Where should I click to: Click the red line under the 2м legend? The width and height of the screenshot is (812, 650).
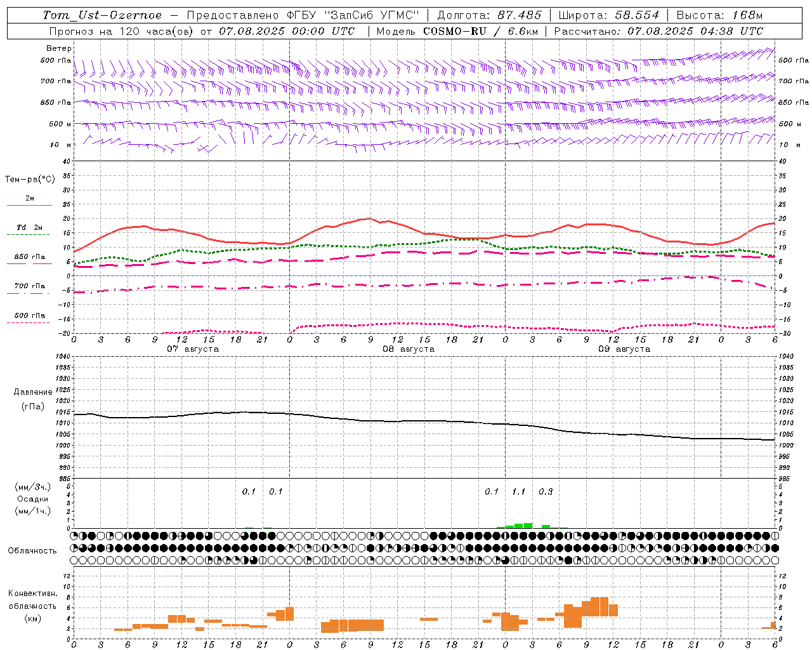point(29,206)
